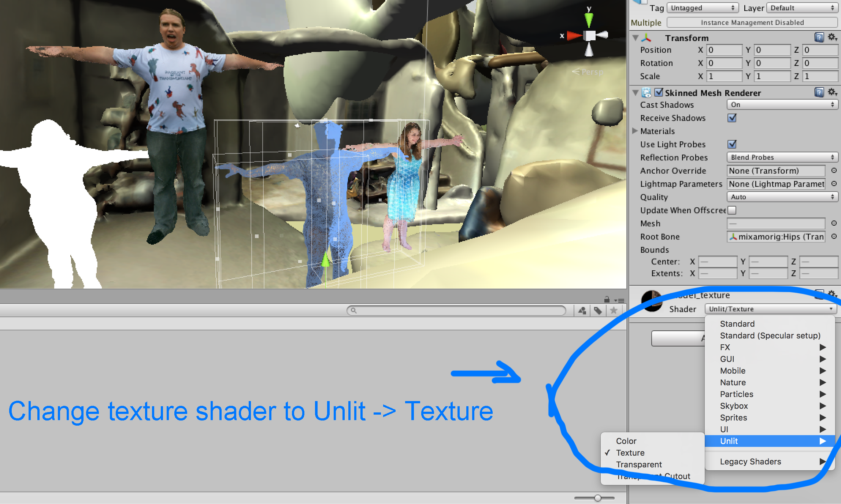Click the Search by Label tag icon

click(598, 311)
